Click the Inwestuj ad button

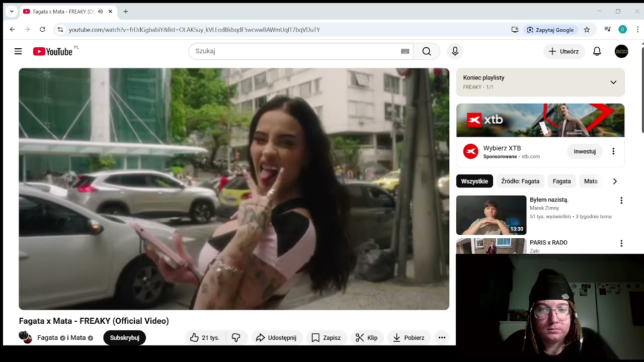585,151
